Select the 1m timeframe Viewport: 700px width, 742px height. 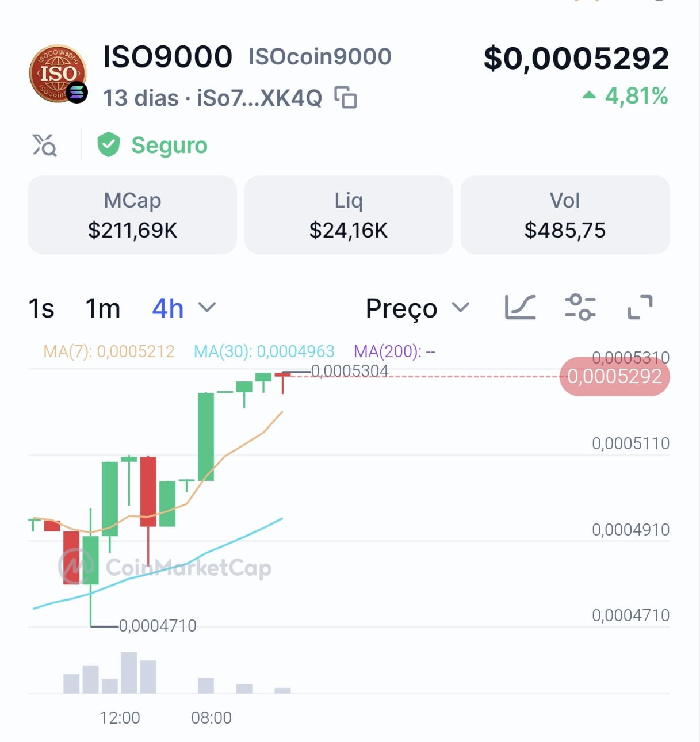tap(103, 308)
